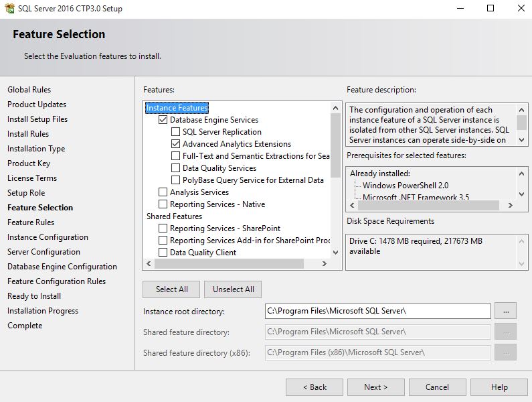532x402 pixels.
Task: Close the SQL Server Setup window
Action: tap(521, 8)
